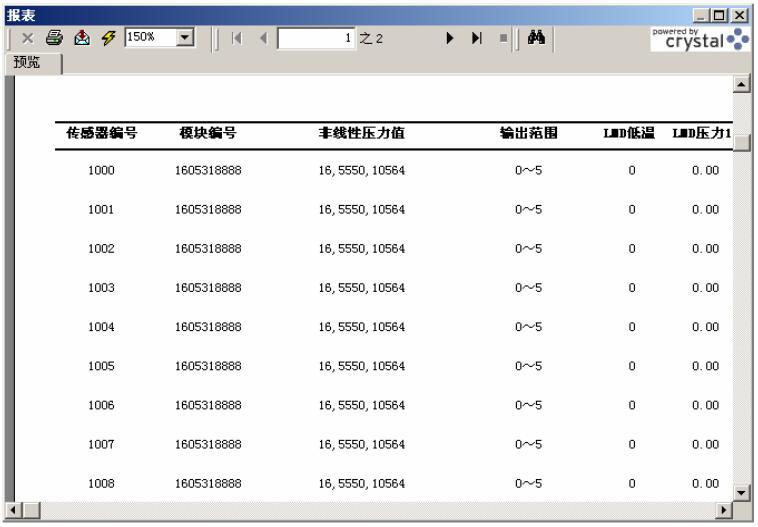Click the close current view X icon

coord(27,37)
